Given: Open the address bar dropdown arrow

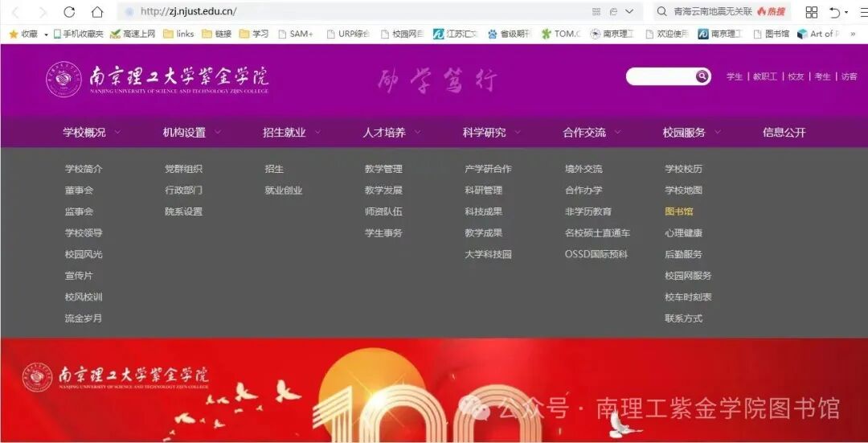Looking at the screenshot, I should [629, 11].
